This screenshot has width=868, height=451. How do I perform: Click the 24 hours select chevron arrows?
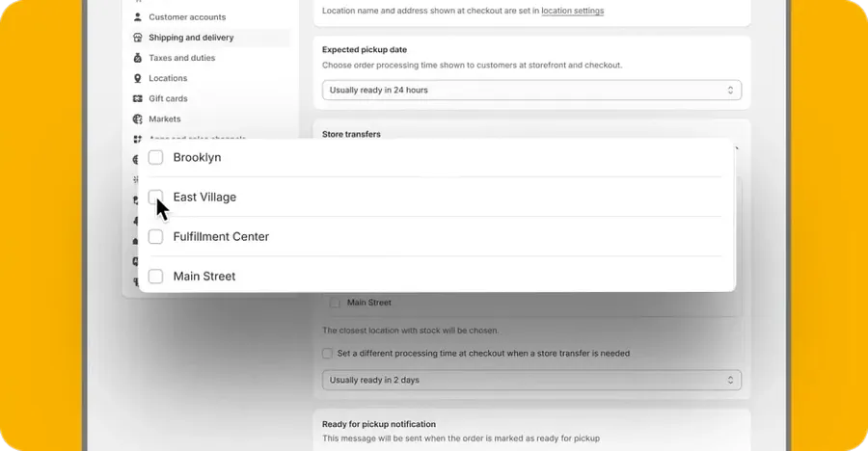click(x=730, y=91)
